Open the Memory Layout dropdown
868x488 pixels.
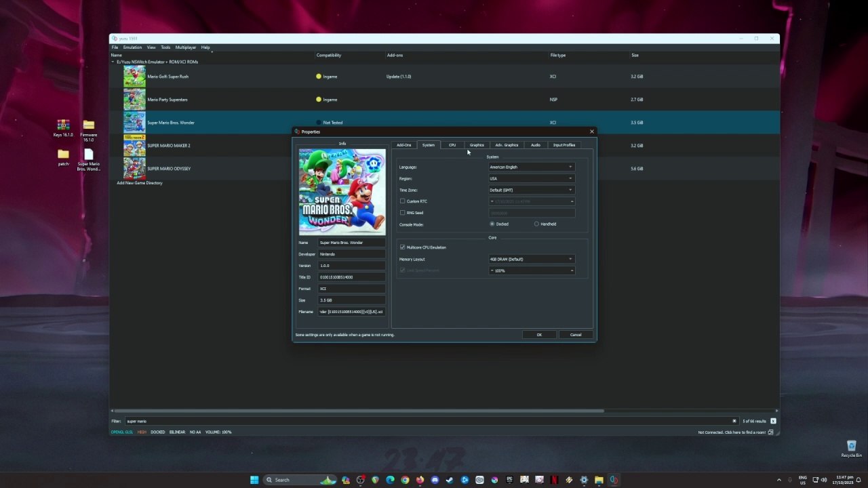pyautogui.click(x=532, y=259)
